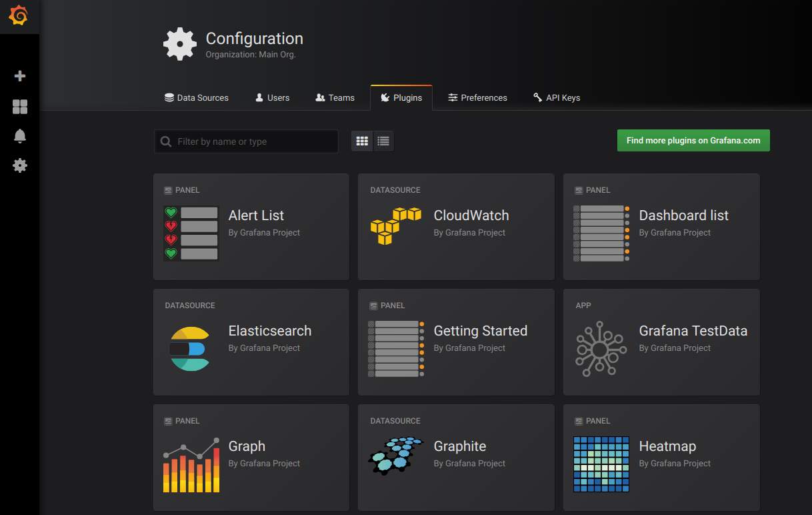
Task: Click the search magnifier icon in filter box
Action: [166, 141]
